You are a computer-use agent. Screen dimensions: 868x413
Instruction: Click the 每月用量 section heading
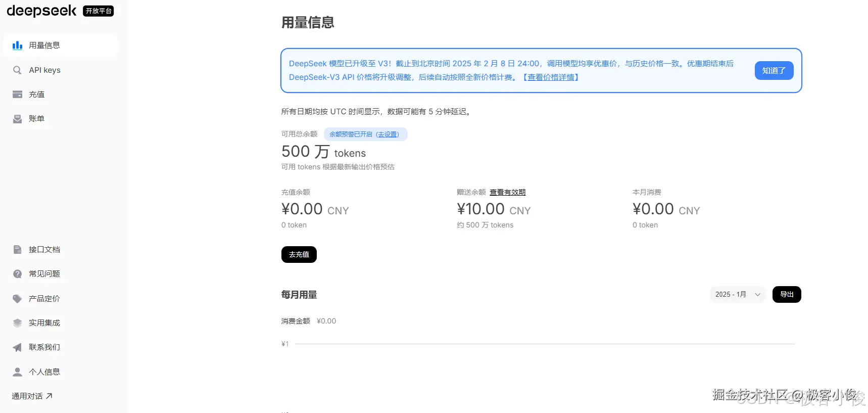point(299,295)
